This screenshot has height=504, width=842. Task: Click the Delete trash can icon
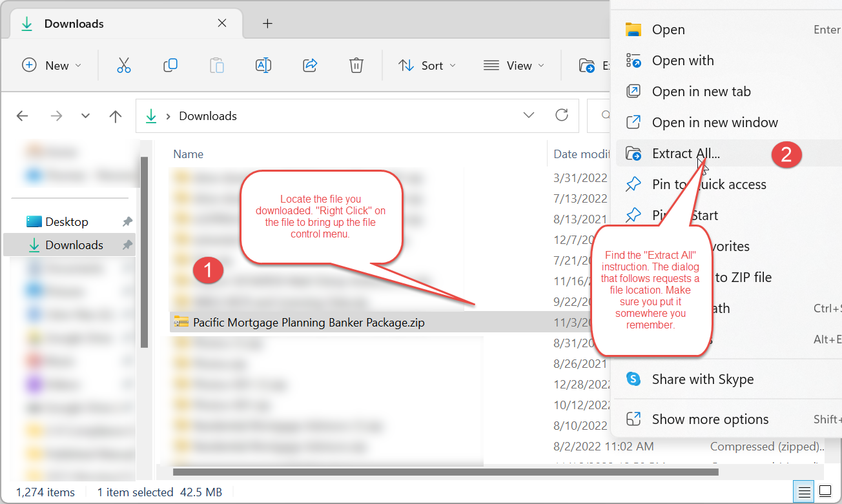coord(356,65)
